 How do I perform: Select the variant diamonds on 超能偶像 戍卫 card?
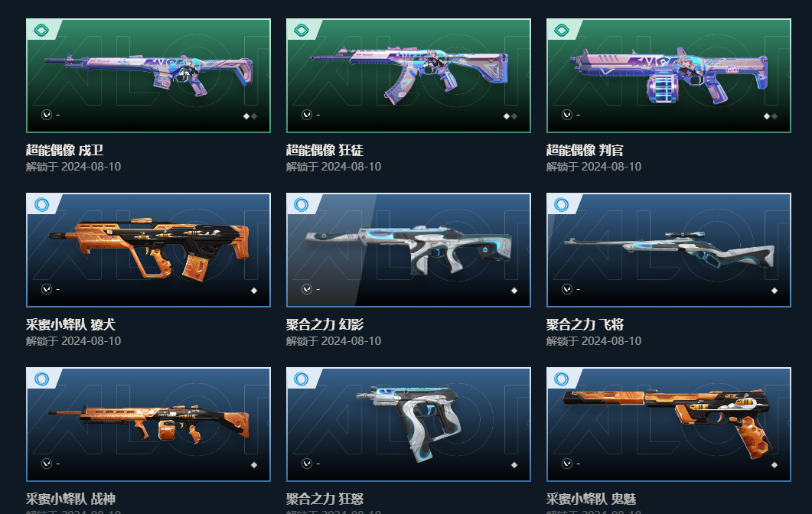(250, 116)
